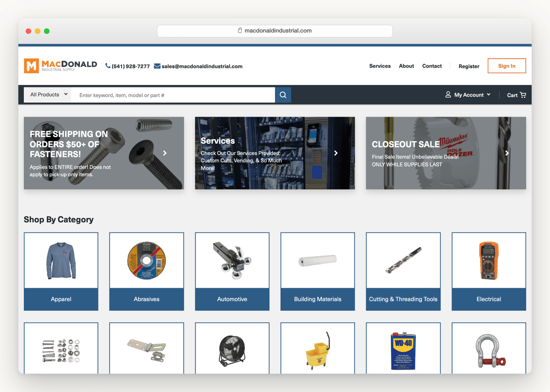Open the Building Materials category label

click(318, 299)
